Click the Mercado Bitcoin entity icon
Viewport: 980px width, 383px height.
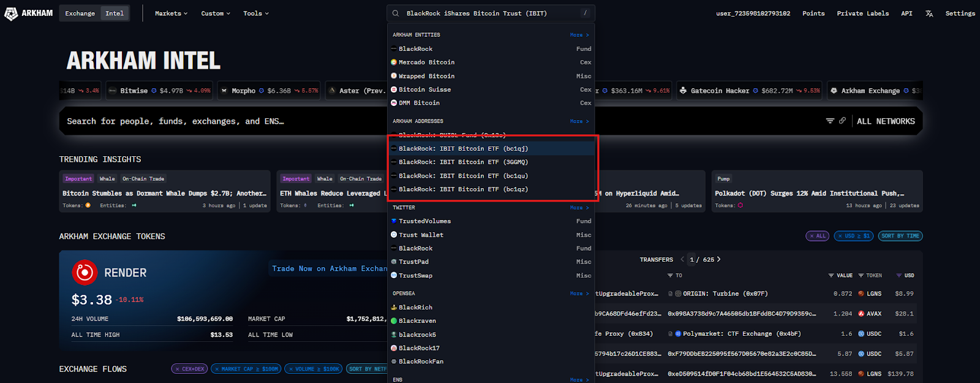tap(394, 63)
